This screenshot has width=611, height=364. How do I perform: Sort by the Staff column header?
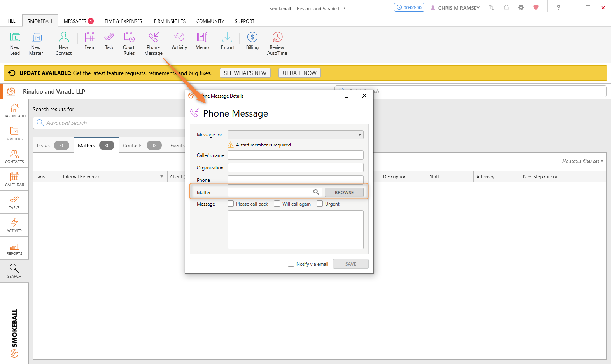click(450, 176)
